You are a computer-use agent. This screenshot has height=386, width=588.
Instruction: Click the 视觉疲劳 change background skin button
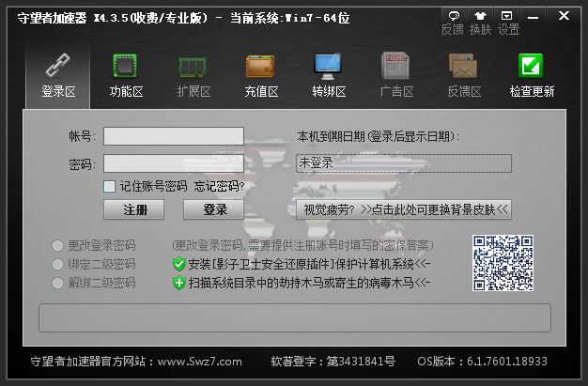[404, 209]
